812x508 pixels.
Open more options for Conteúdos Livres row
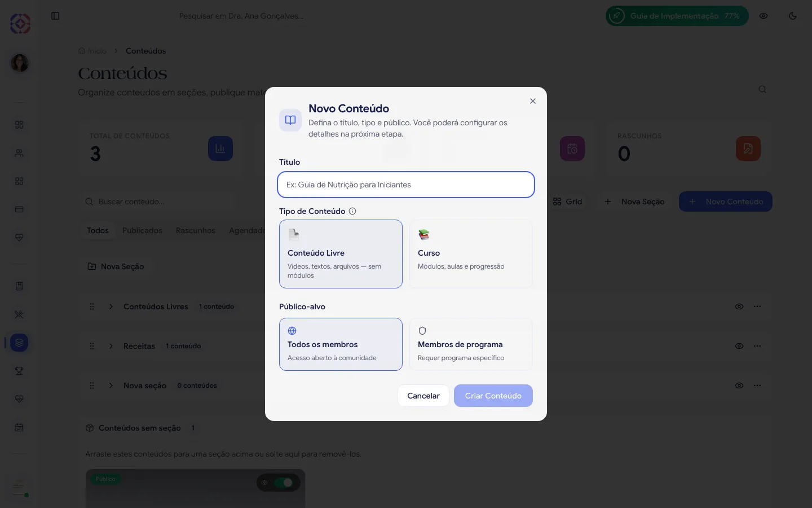pyautogui.click(x=757, y=306)
